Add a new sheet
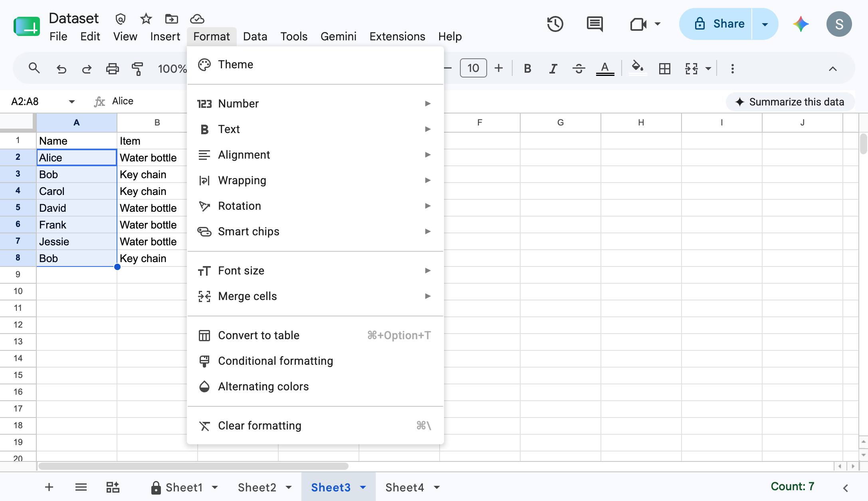This screenshot has height=501, width=868. [x=49, y=487]
